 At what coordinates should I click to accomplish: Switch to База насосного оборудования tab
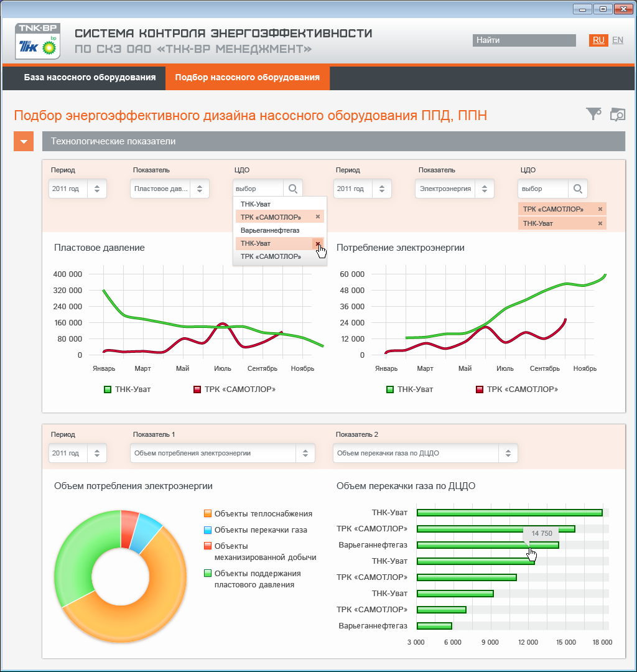coord(90,77)
